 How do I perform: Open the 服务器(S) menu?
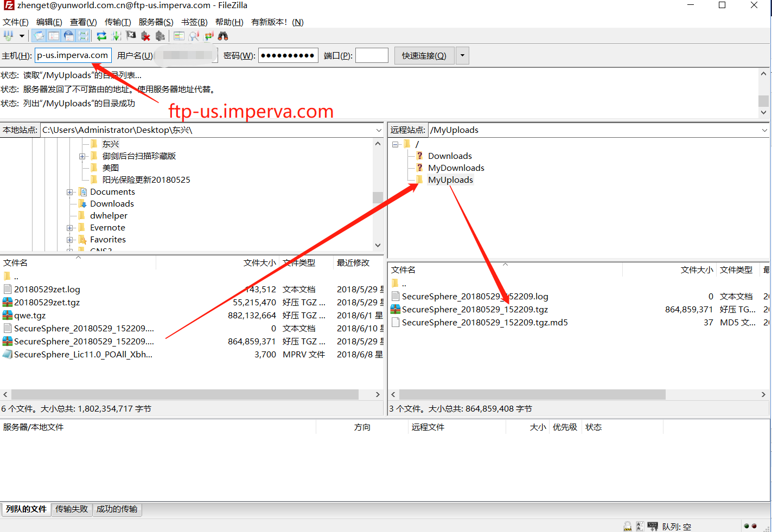[156, 22]
